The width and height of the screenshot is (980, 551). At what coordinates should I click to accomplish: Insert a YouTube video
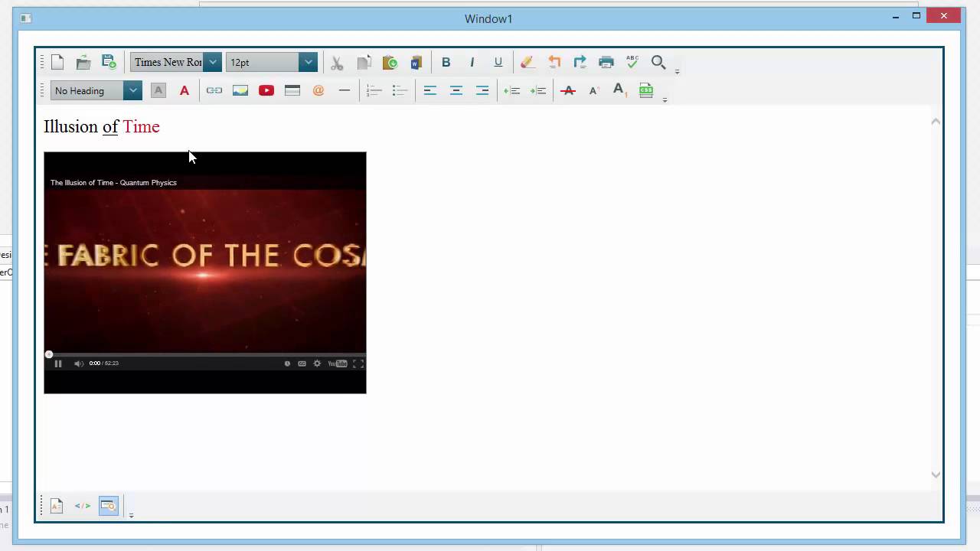click(266, 90)
